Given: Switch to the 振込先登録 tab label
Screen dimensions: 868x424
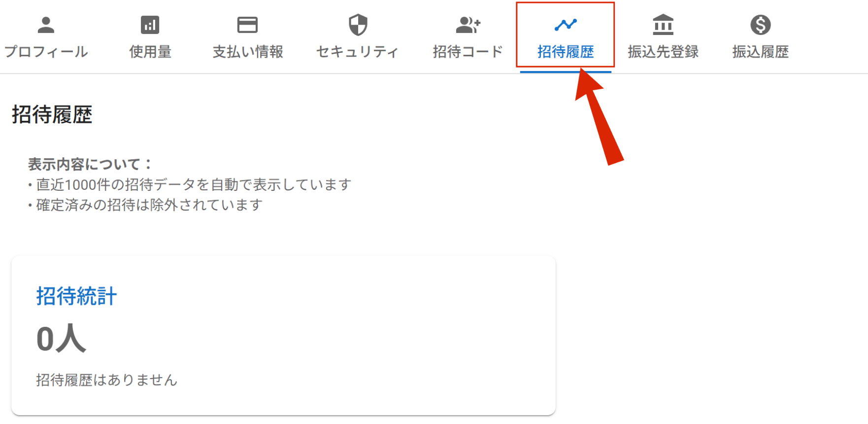Looking at the screenshot, I should click(663, 52).
